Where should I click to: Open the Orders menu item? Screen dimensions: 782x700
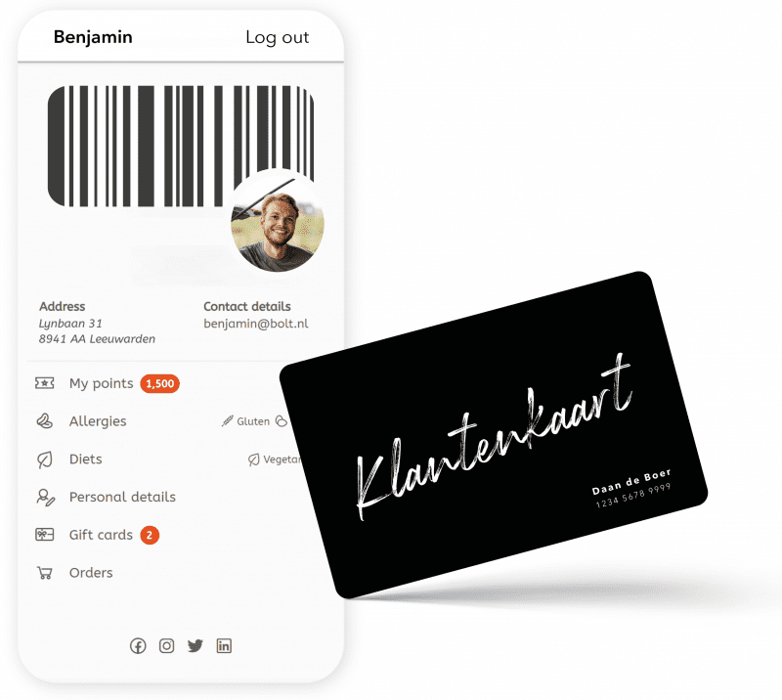click(91, 573)
